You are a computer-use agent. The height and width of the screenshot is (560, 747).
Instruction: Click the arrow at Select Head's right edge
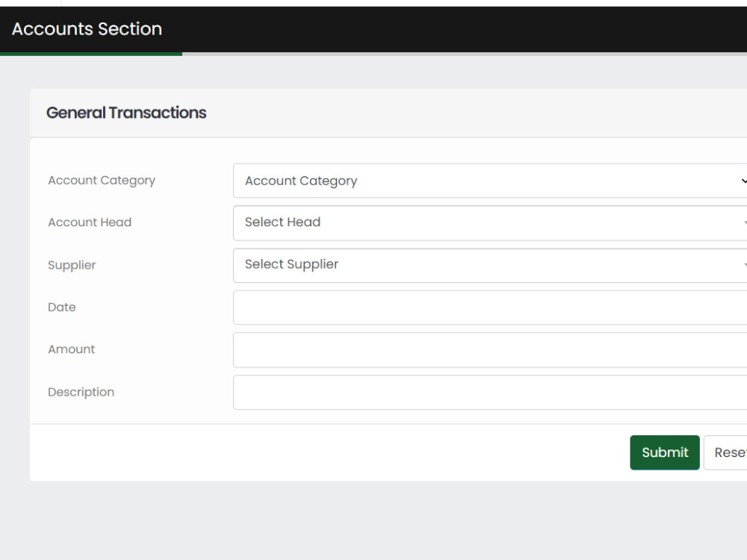tap(745, 223)
